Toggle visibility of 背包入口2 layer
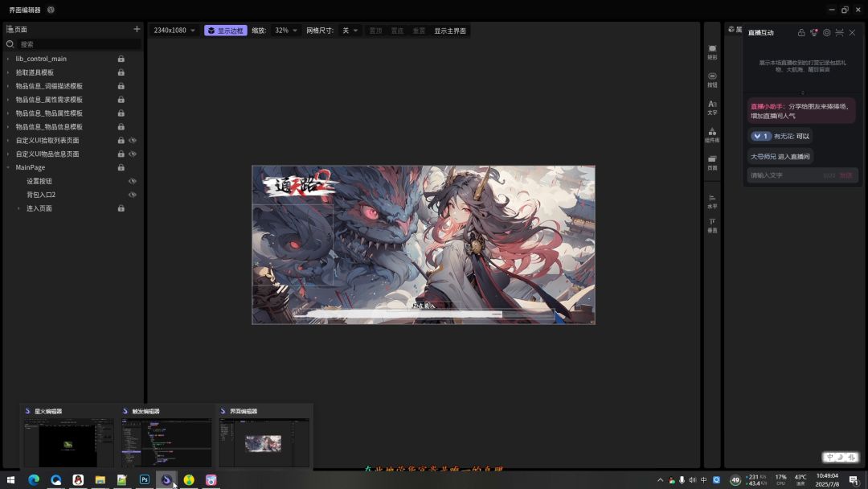The width and height of the screenshot is (868, 489). click(x=133, y=195)
